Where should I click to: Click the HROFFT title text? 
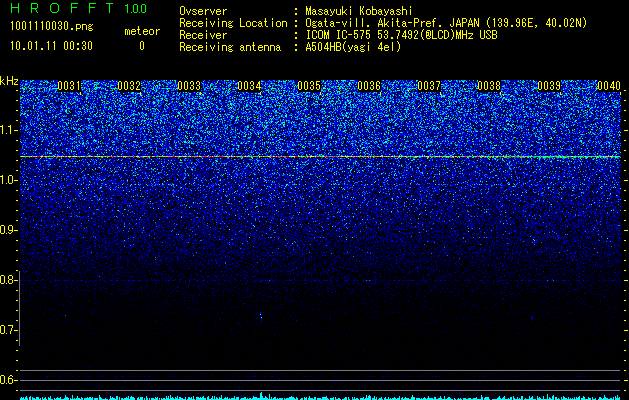62,8
